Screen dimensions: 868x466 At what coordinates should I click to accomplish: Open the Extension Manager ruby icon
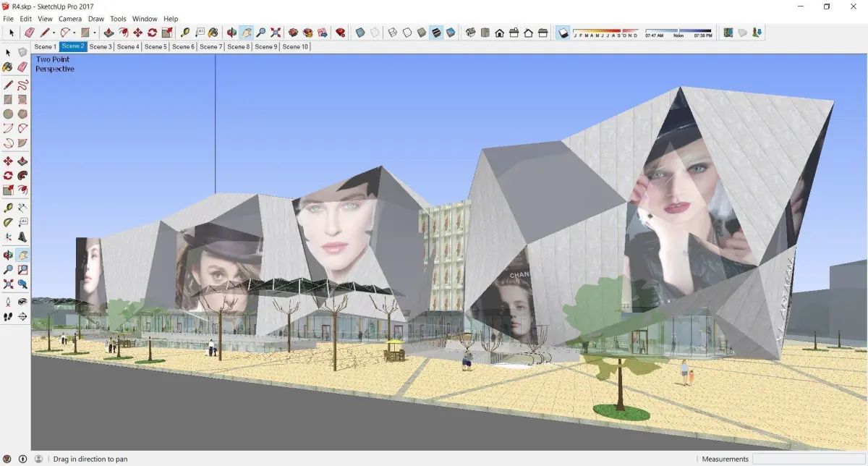pos(340,33)
